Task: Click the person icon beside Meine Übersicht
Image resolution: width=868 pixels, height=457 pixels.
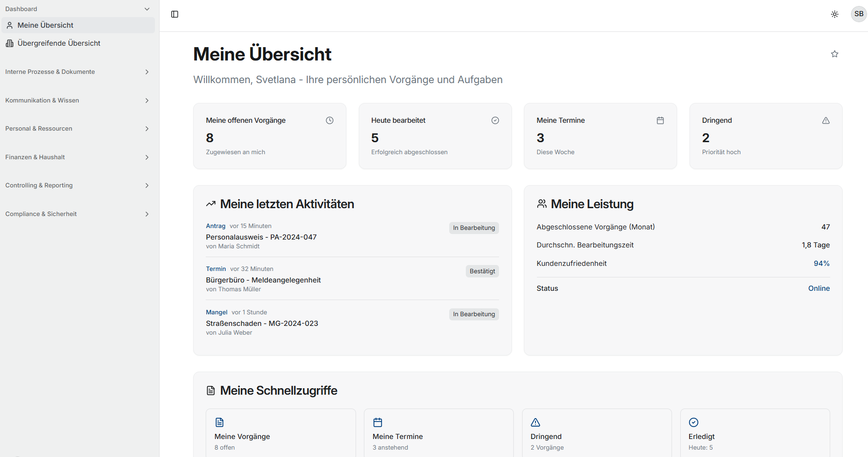Action: 10,25
